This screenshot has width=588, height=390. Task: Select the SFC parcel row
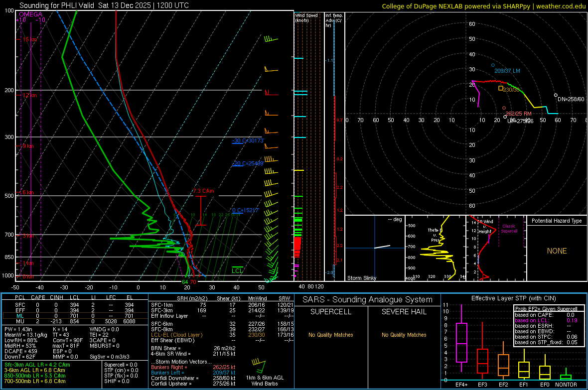pos(75,305)
